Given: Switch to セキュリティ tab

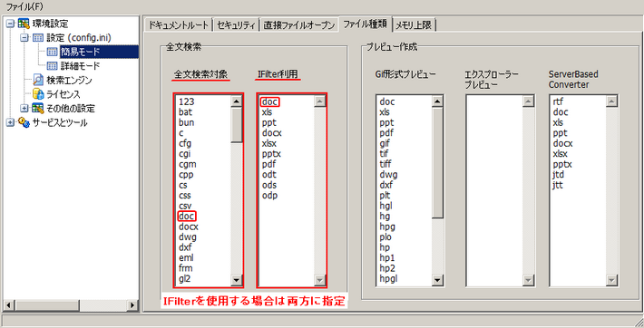Looking at the screenshot, I should [236, 25].
